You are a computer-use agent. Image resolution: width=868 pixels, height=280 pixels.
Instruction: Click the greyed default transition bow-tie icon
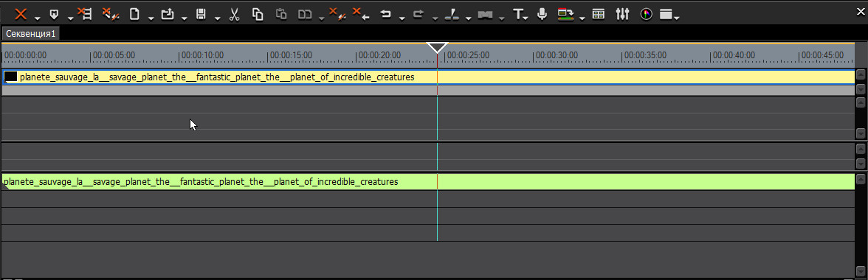pos(486,15)
